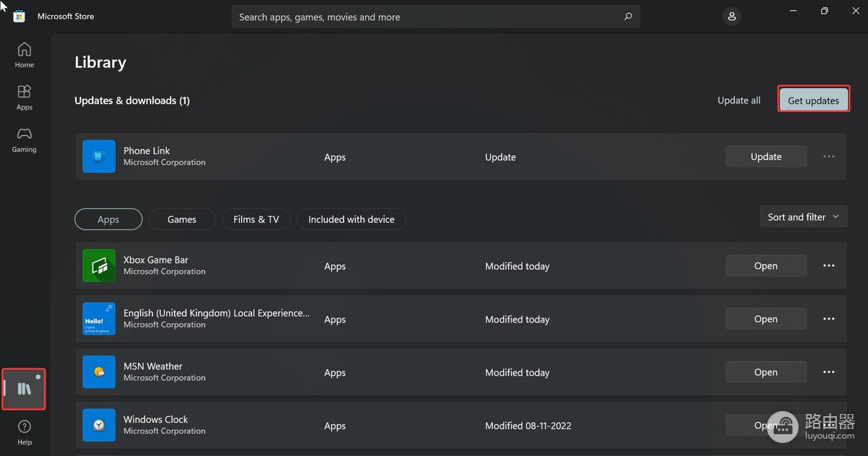Screen dimensions: 868x456
Task: Click the Xbox Game Bar app icon
Action: pyautogui.click(x=99, y=266)
